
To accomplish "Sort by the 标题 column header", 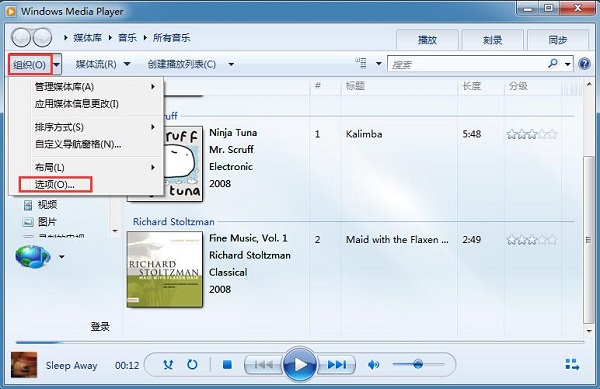I will [x=355, y=86].
